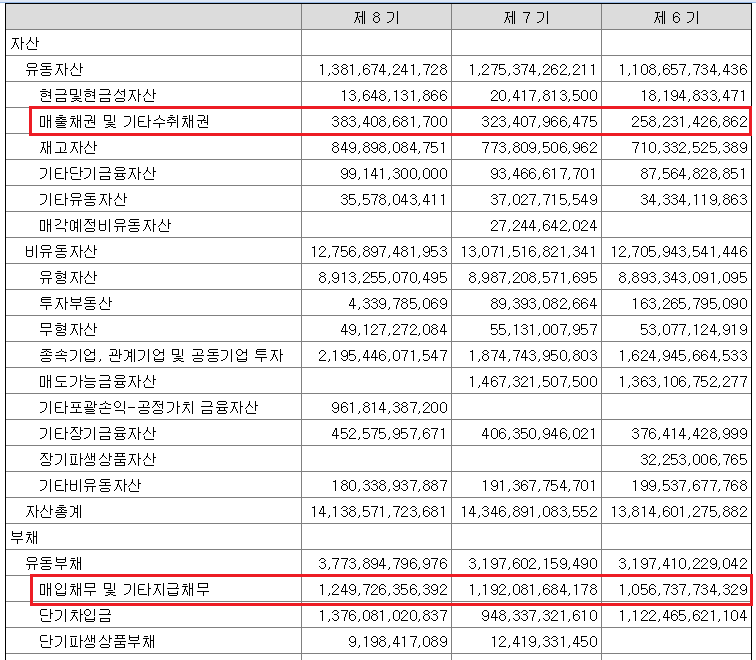
Task: Click the 유형자산 row label
Action: tap(68, 278)
